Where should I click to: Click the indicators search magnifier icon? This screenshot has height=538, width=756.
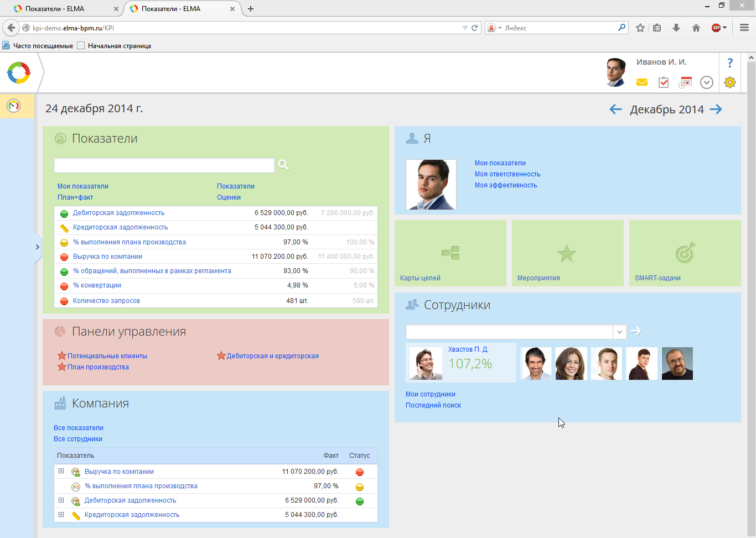point(283,165)
